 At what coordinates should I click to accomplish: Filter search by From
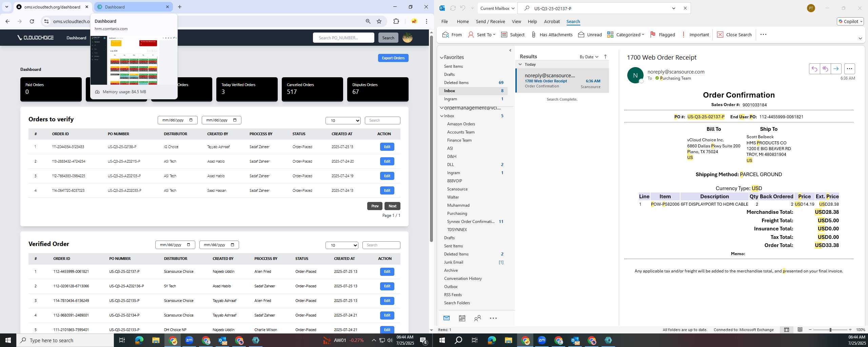pos(452,35)
